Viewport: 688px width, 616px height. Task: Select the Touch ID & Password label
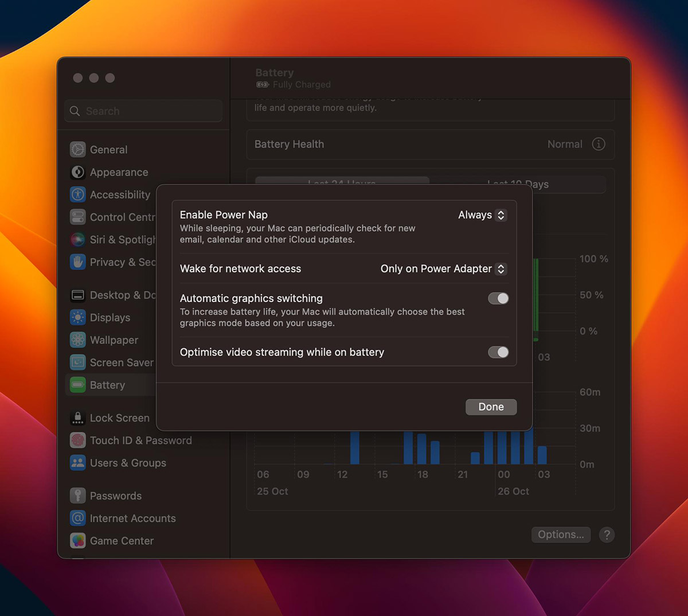pyautogui.click(x=141, y=440)
